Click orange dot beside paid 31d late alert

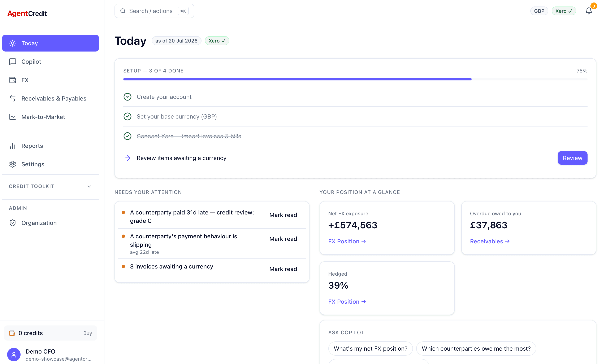tap(123, 212)
